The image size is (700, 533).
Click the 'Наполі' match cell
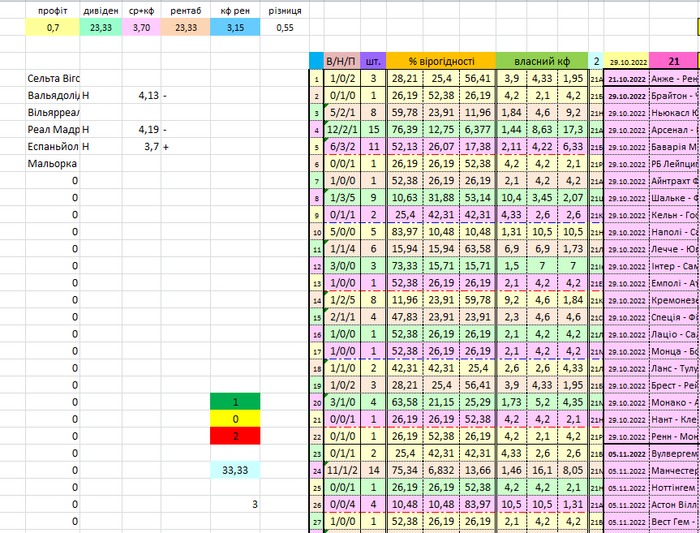[674, 232]
